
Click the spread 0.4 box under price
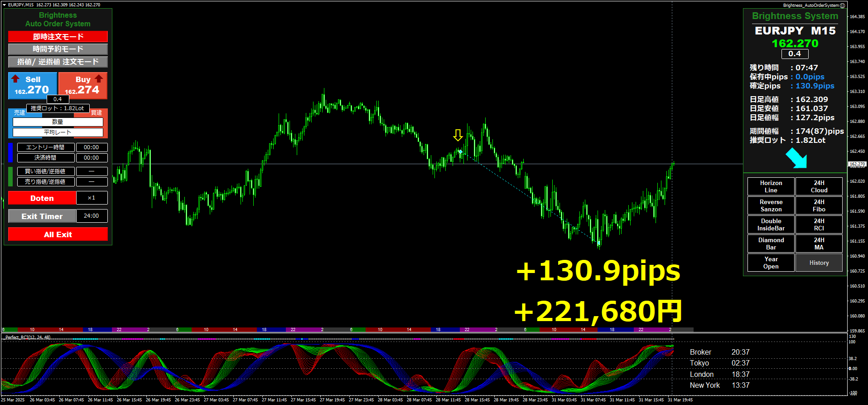click(x=795, y=54)
